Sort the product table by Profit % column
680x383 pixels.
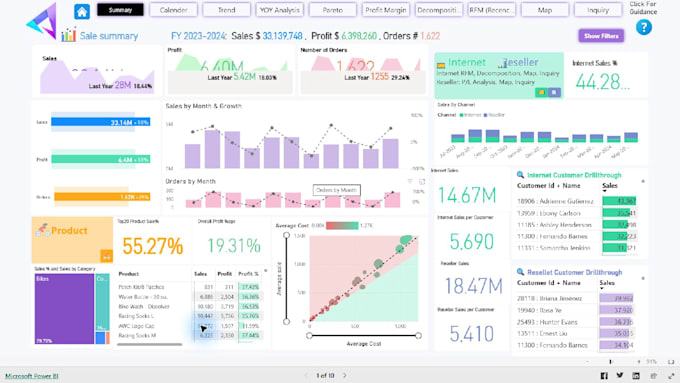pyautogui.click(x=248, y=274)
